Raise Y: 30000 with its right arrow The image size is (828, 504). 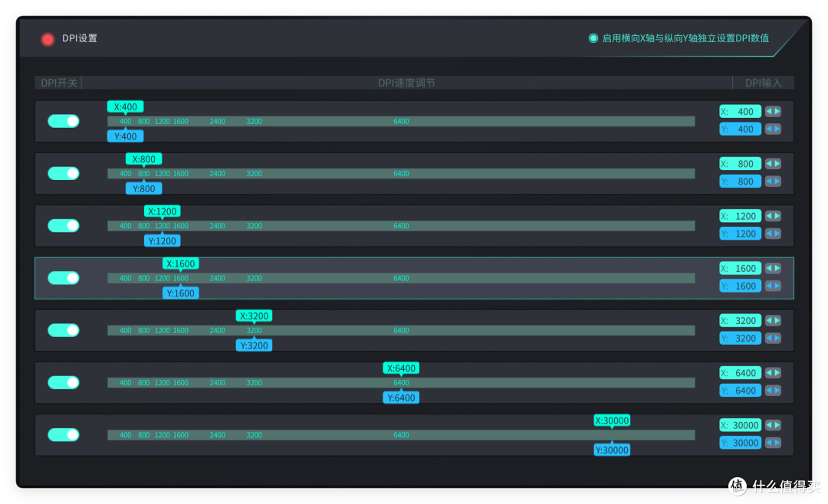pyautogui.click(x=777, y=442)
